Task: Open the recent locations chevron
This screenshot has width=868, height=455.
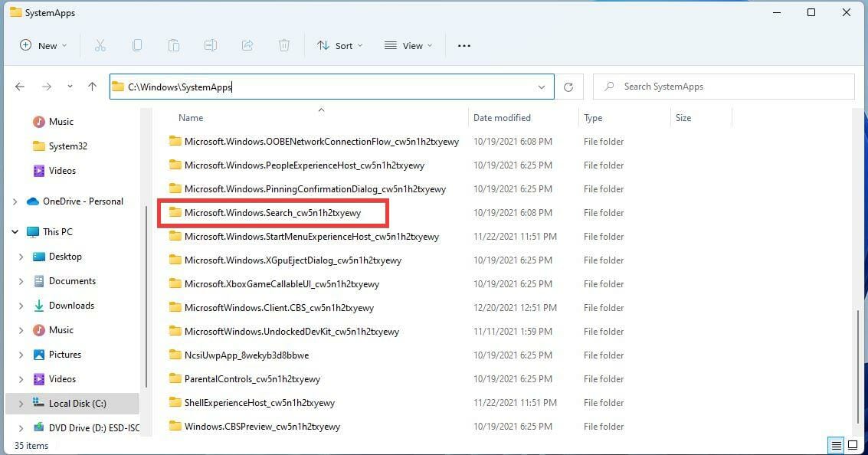Action: (x=70, y=87)
